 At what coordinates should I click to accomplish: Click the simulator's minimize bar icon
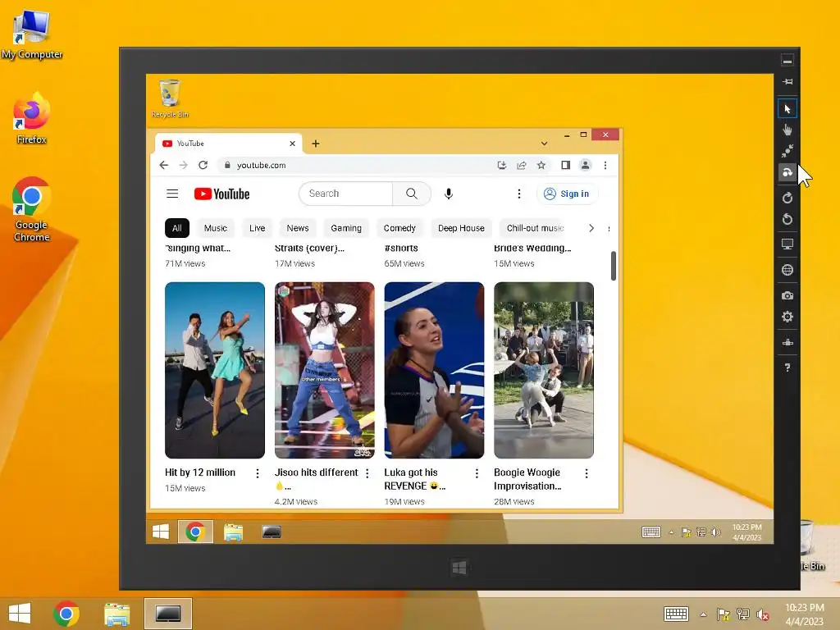click(787, 61)
